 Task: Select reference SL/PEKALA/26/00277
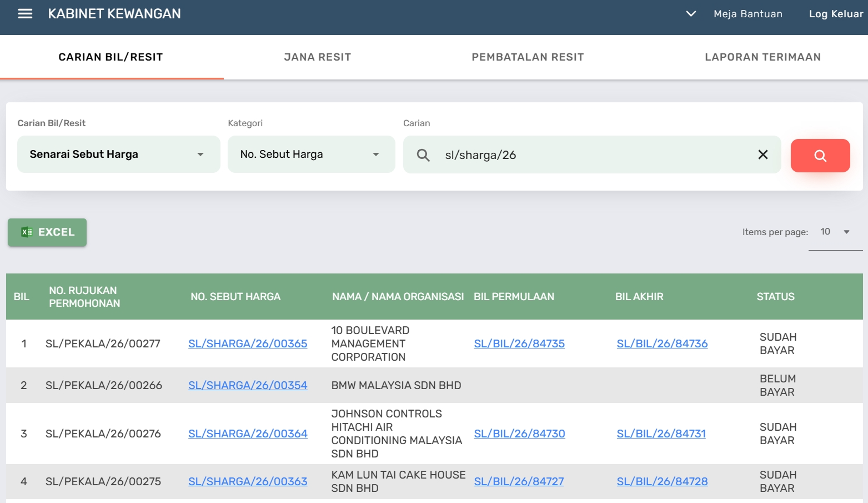pos(103,343)
